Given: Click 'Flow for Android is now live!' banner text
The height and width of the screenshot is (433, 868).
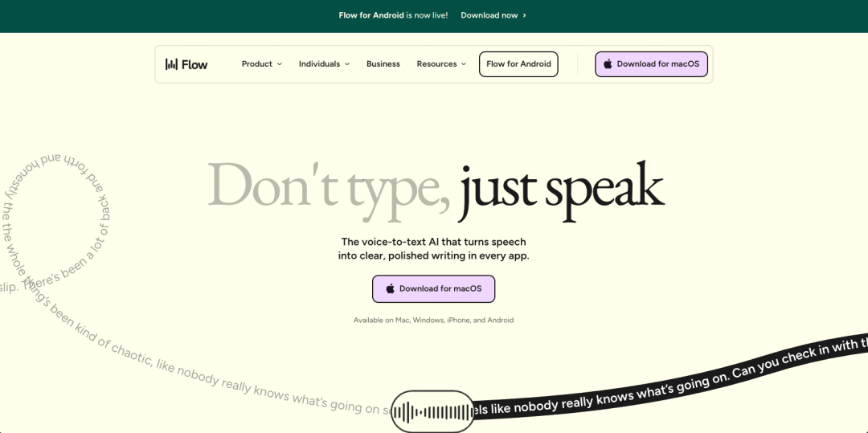Looking at the screenshot, I should pos(393,15).
